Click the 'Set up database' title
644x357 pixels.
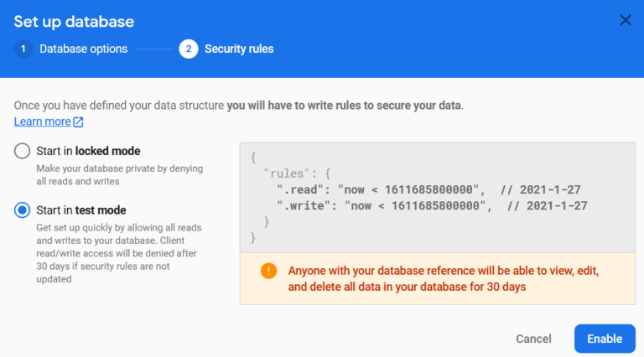point(74,21)
